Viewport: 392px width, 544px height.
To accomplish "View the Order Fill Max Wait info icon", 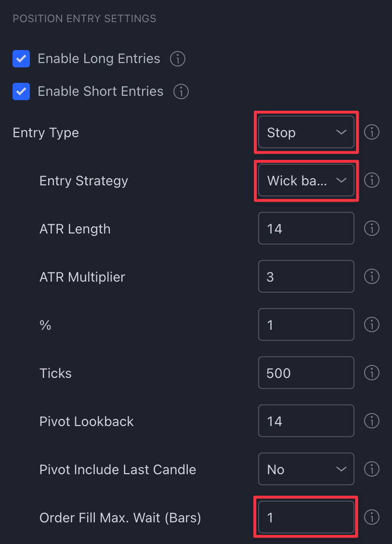I will click(371, 517).
